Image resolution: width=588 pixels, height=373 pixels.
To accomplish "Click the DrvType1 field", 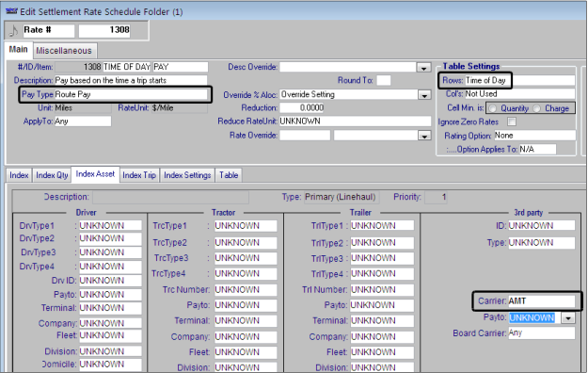I will pyautogui.click(x=110, y=225).
